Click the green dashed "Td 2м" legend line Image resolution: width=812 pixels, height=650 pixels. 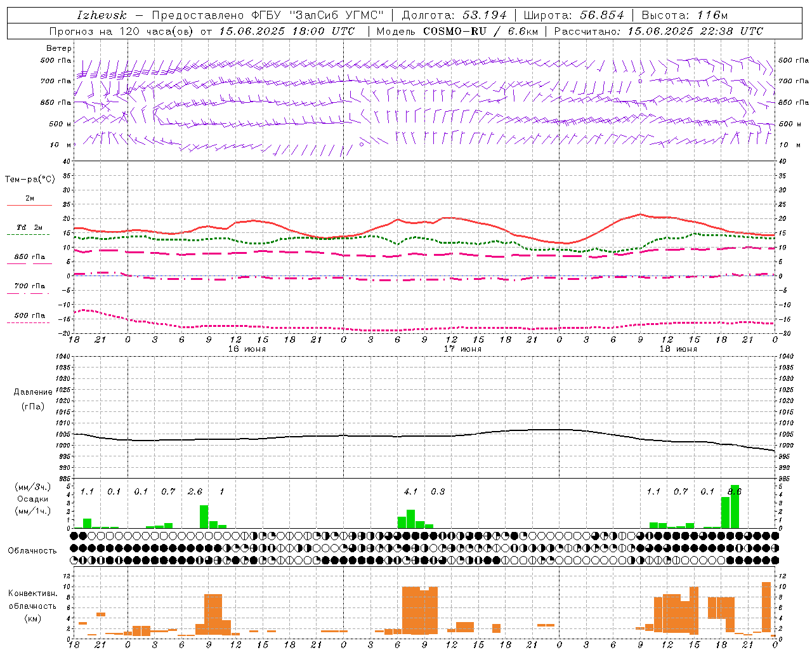click(x=28, y=234)
